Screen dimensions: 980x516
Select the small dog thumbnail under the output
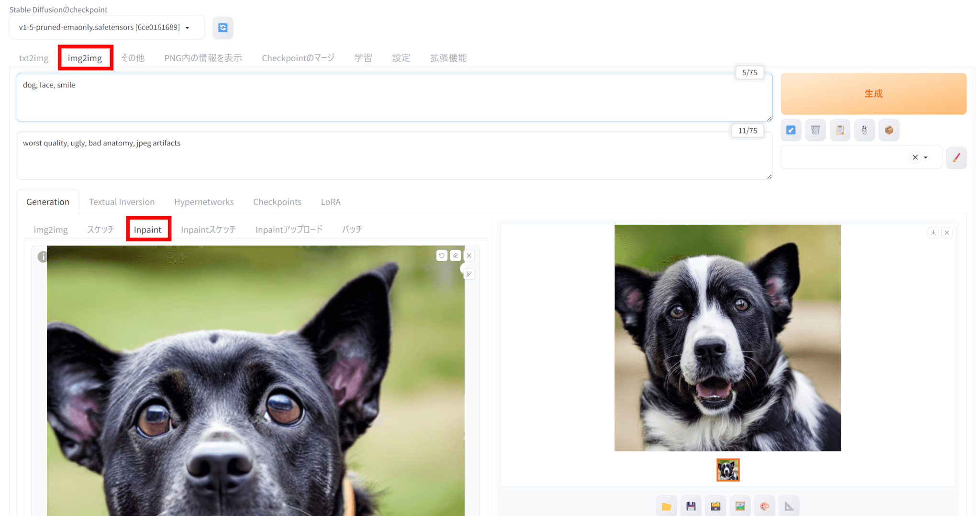point(728,470)
